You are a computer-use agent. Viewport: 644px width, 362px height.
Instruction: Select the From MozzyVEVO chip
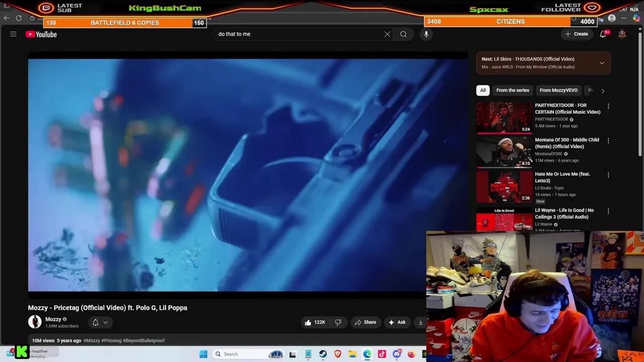point(558,90)
